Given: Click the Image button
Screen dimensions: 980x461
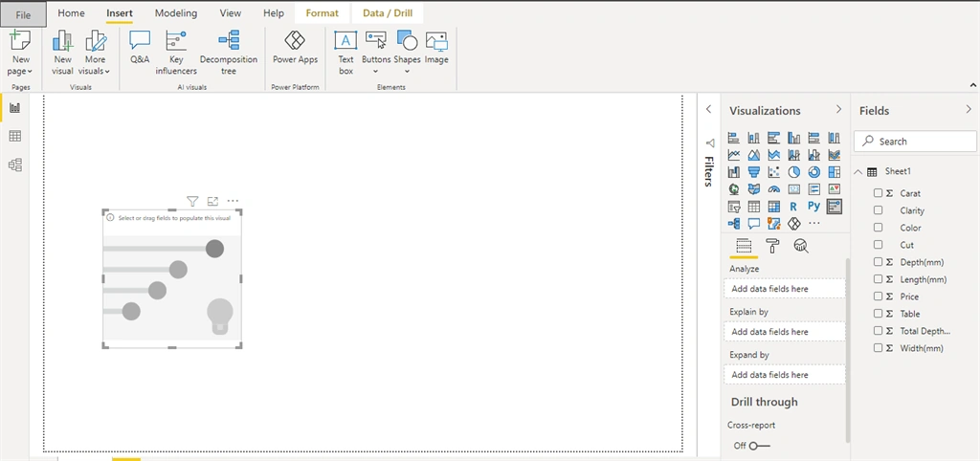Looking at the screenshot, I should [x=436, y=48].
